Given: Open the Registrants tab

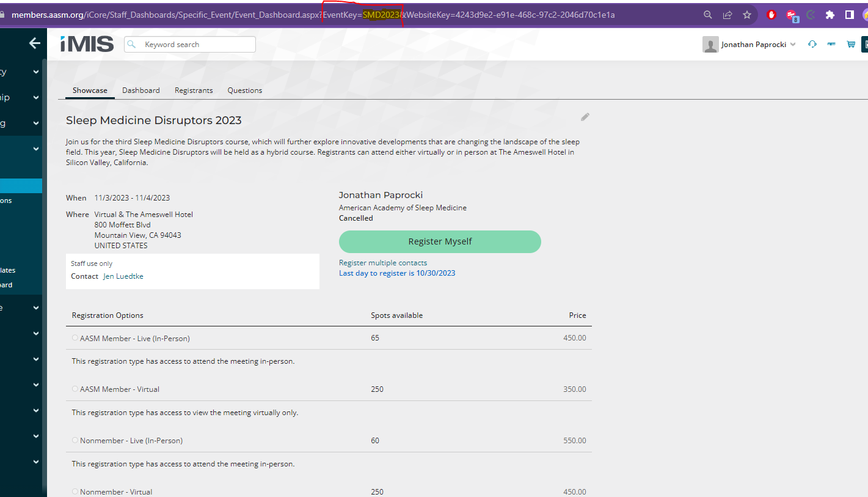Looking at the screenshot, I should [x=194, y=90].
